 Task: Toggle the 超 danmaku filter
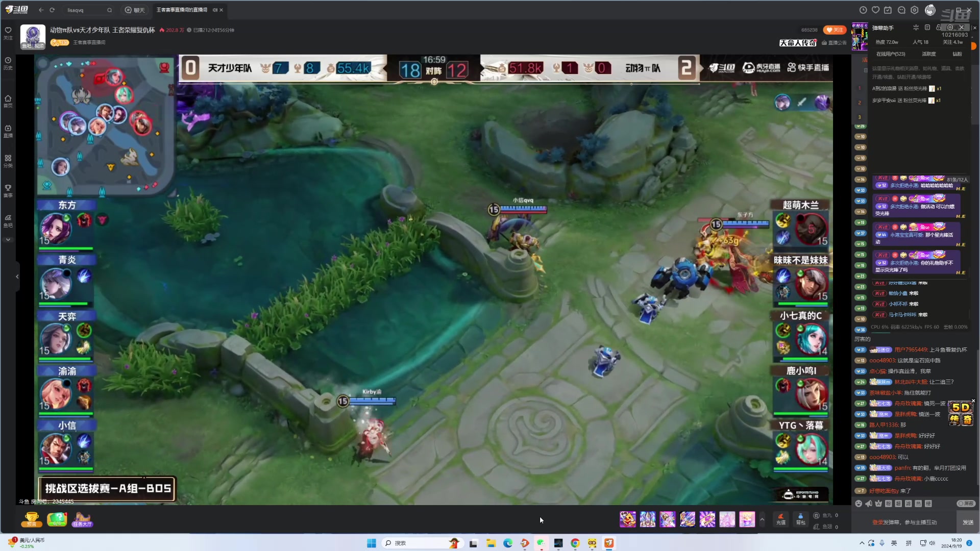(x=898, y=504)
